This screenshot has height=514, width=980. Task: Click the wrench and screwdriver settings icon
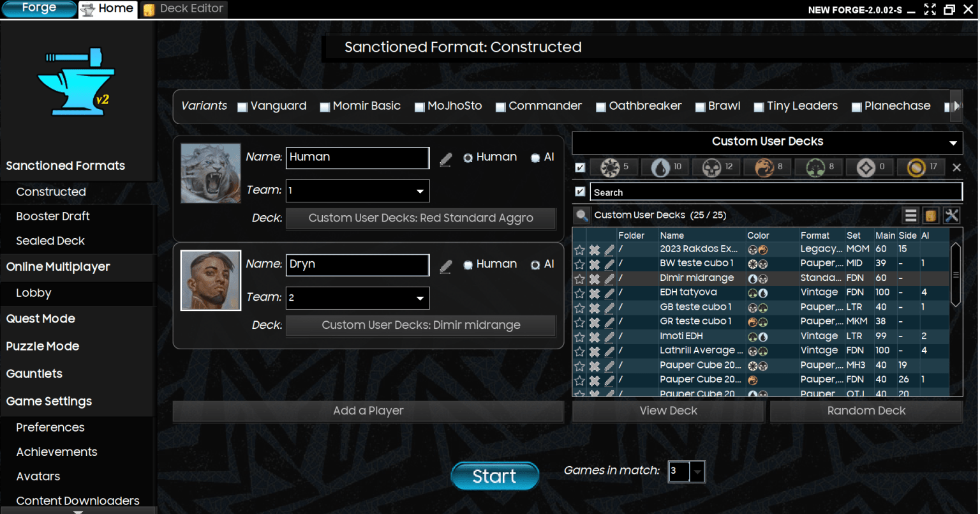pyautogui.click(x=951, y=216)
